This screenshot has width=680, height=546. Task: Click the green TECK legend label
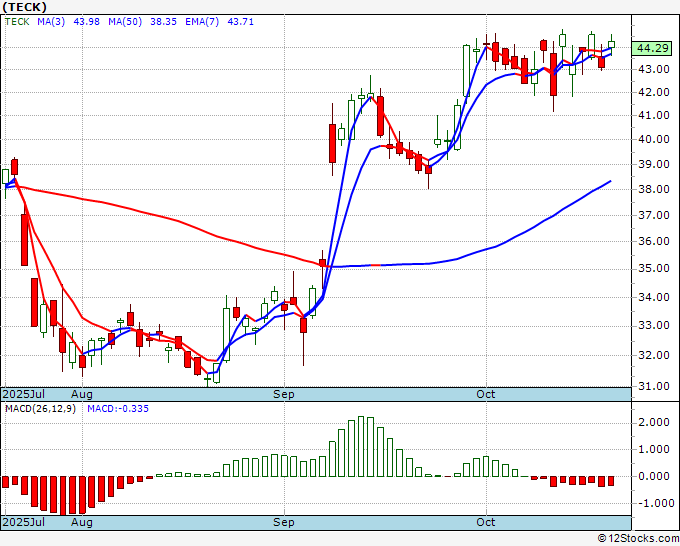(17, 22)
